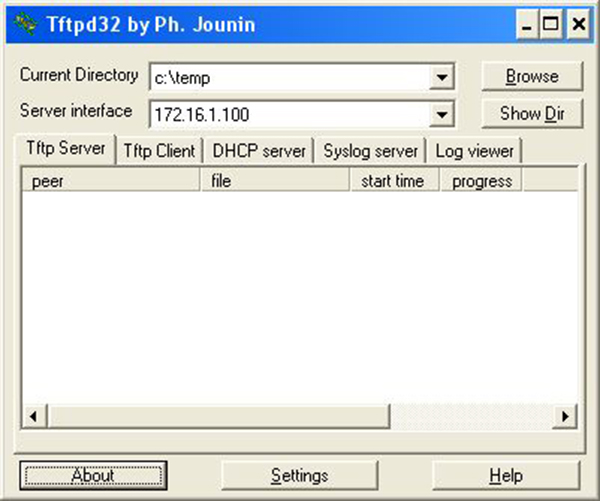The image size is (600, 501).
Task: Click the progress column header
Action: pos(482,181)
